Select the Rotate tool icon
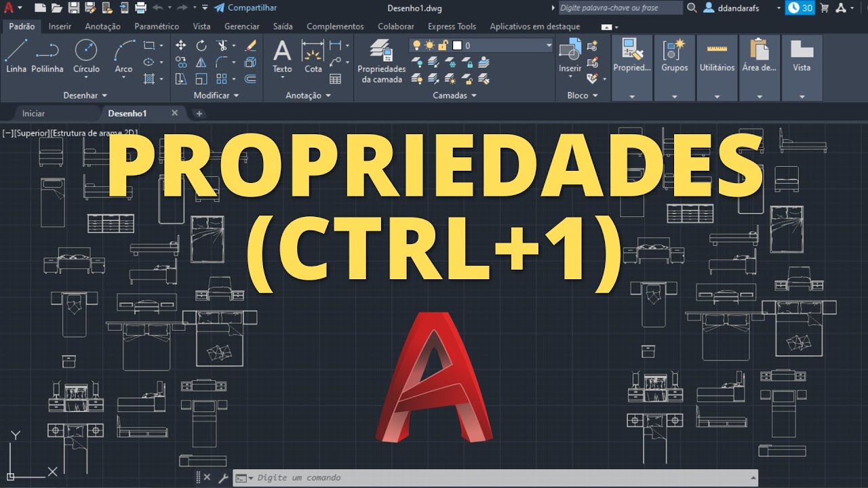The image size is (868, 488). pyautogui.click(x=201, y=45)
